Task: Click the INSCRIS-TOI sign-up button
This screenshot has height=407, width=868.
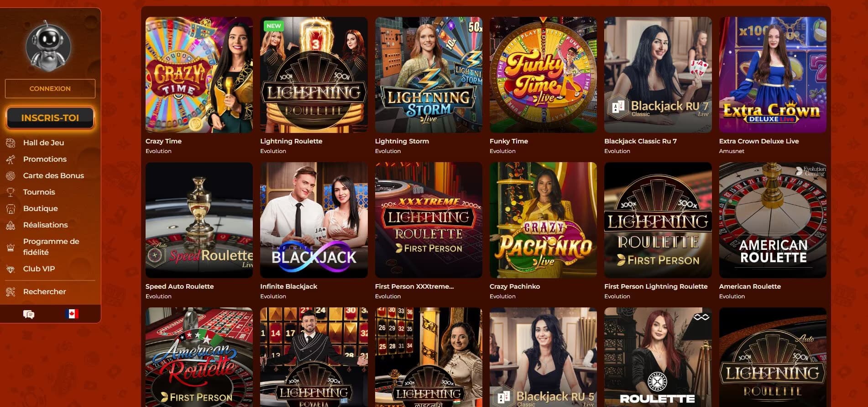Action: tap(50, 118)
